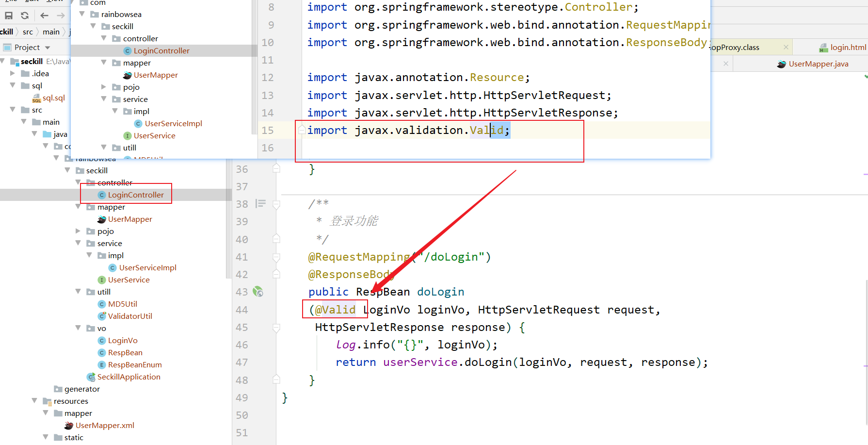Navigate forward with the right arrow toolbar icon

tap(60, 15)
